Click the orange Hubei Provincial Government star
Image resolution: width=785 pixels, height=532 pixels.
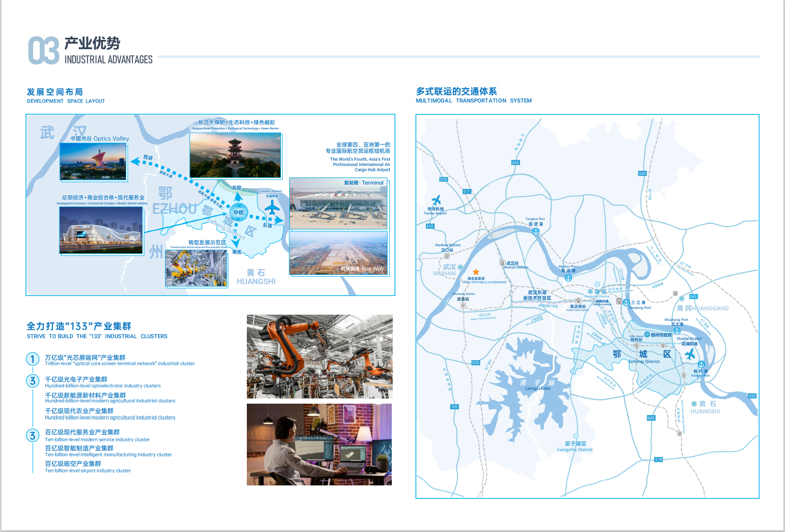(x=476, y=272)
